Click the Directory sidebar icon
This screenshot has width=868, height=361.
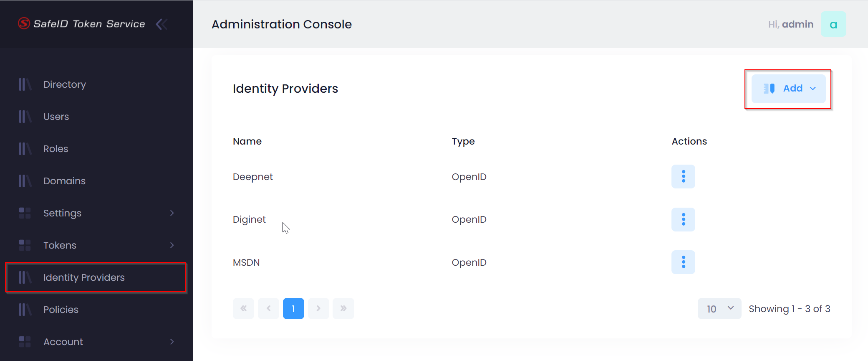click(25, 84)
